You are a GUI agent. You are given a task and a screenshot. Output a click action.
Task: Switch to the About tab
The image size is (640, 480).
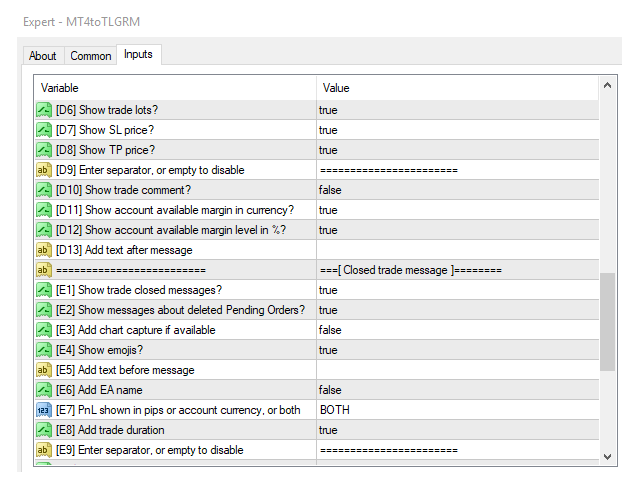pos(43,56)
